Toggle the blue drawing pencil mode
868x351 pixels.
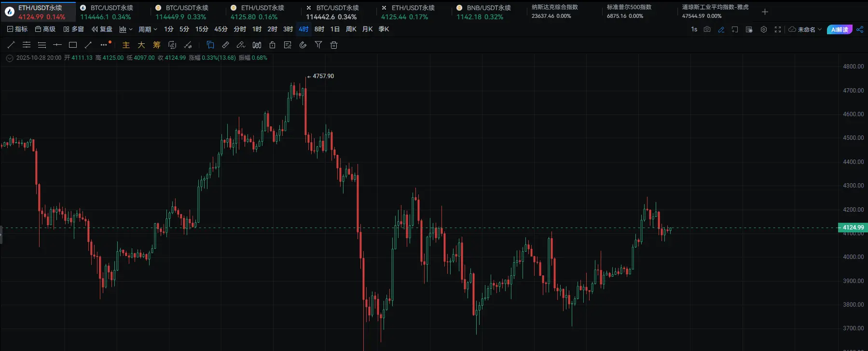(721, 29)
